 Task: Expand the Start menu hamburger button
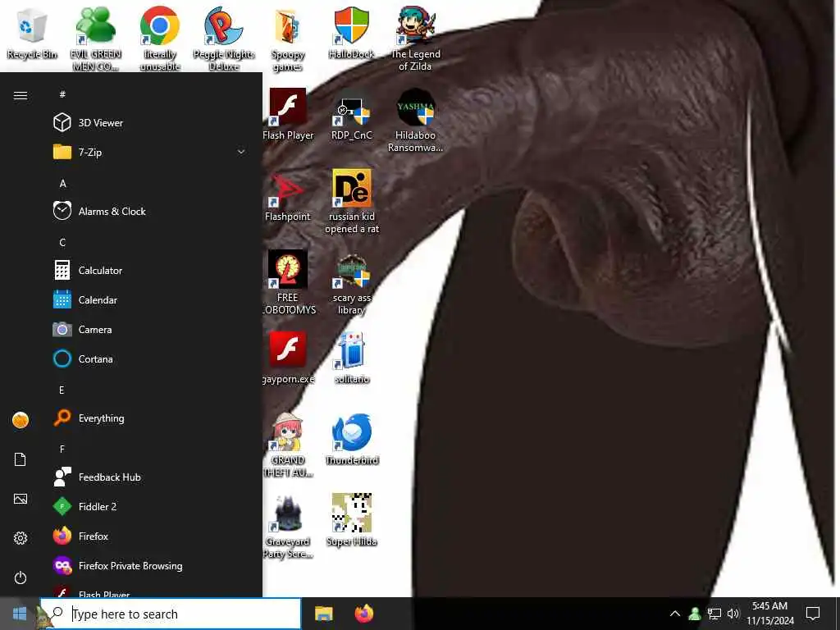coord(21,95)
